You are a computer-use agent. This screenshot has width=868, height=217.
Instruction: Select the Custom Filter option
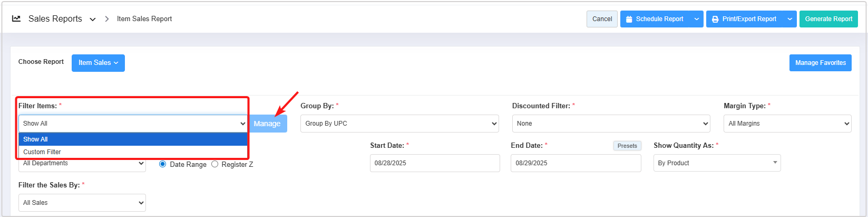pyautogui.click(x=42, y=152)
